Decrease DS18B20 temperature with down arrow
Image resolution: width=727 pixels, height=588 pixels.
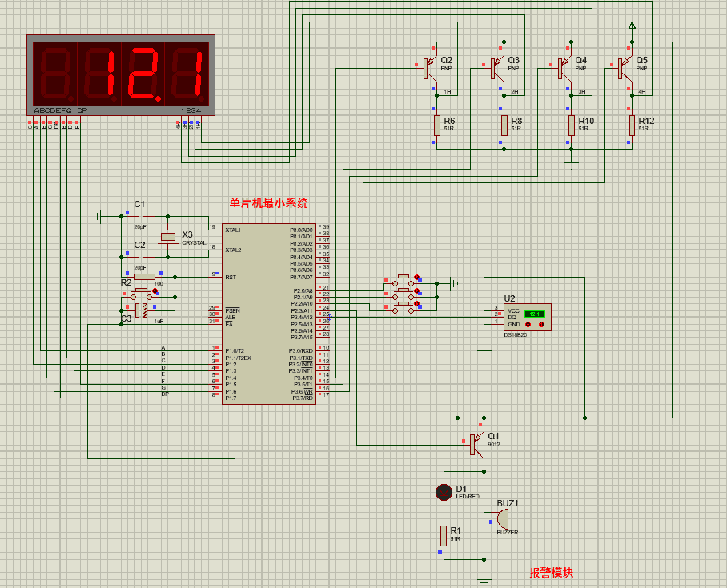[528, 324]
